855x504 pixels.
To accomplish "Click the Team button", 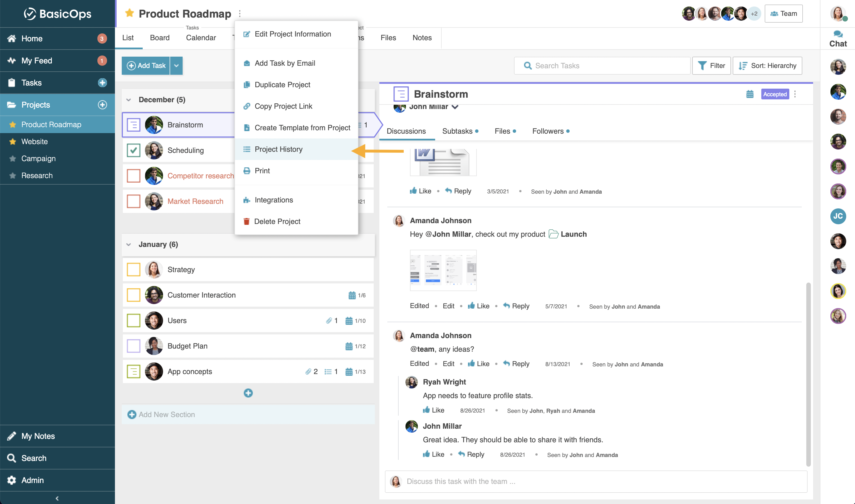I will [783, 14].
